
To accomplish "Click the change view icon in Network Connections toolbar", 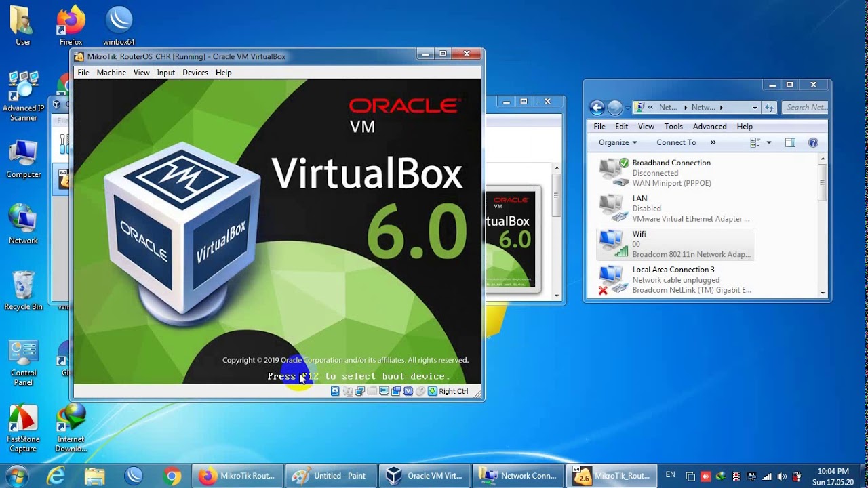I will tap(755, 142).
